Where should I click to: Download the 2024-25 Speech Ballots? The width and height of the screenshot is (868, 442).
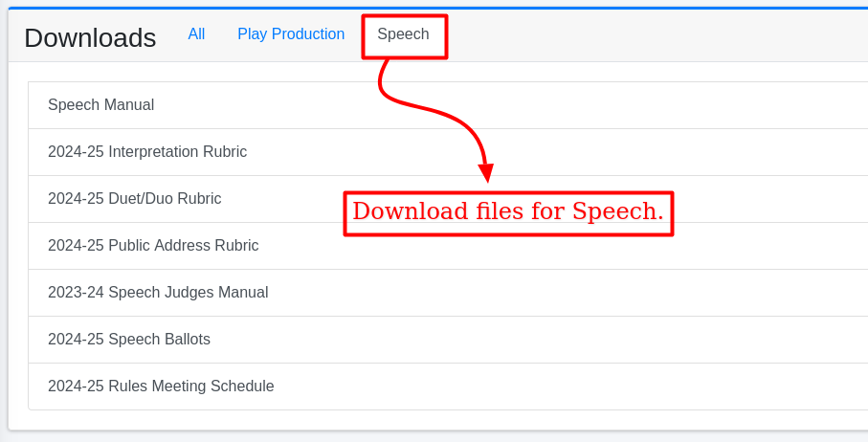(x=129, y=340)
